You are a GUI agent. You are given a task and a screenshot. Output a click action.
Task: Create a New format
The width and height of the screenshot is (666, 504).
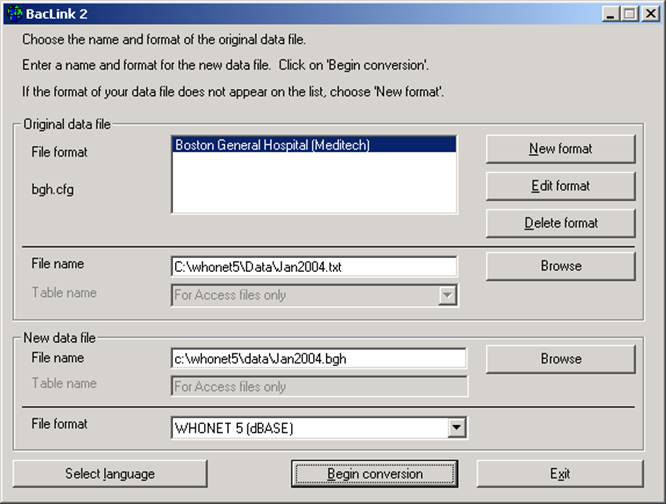(561, 149)
